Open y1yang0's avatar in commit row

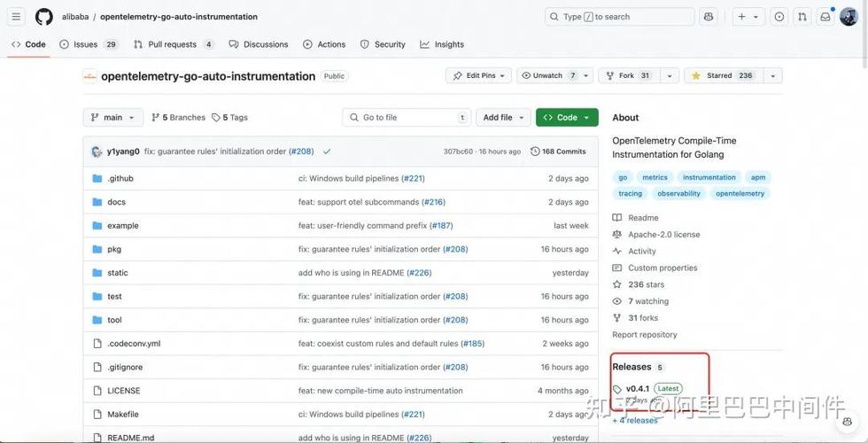tap(97, 152)
